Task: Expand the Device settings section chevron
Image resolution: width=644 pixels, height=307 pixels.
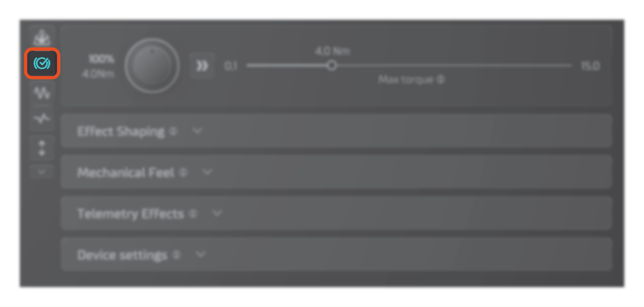Action: 200,254
